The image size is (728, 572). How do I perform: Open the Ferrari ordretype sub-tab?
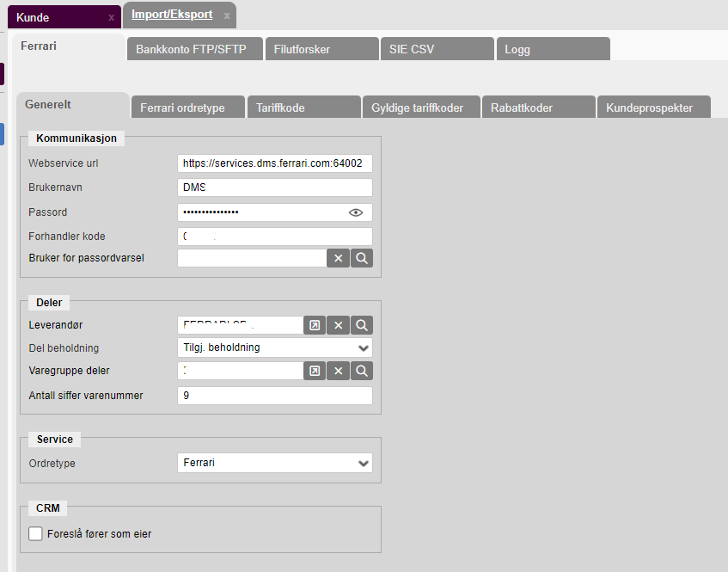click(187, 108)
